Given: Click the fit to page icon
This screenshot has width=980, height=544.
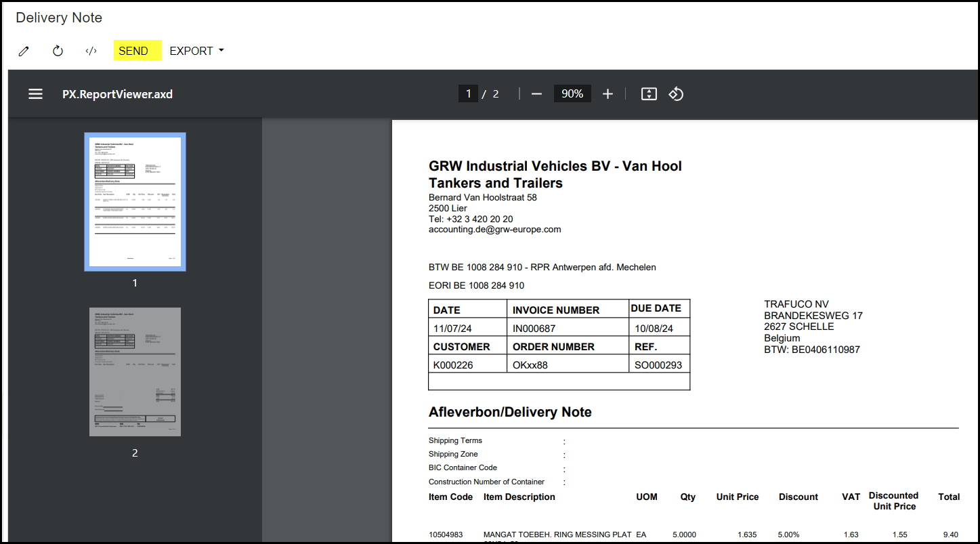Looking at the screenshot, I should click(649, 94).
